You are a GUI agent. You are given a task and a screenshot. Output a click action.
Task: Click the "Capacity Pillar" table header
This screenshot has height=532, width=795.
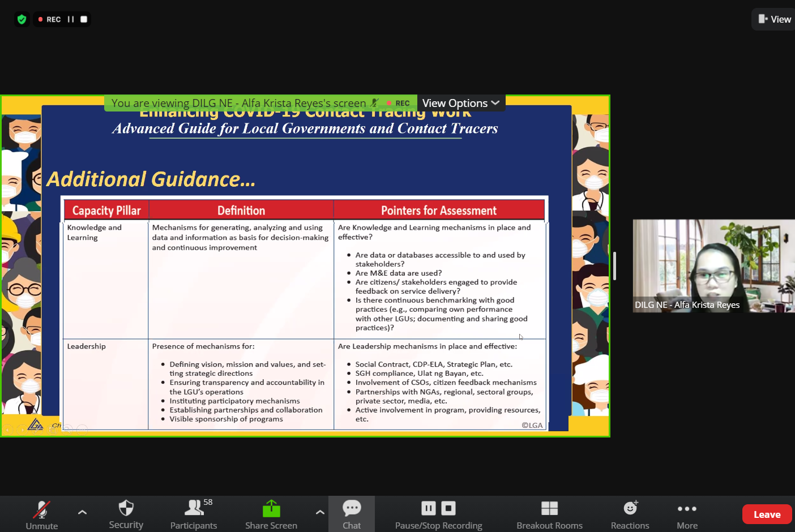[106, 211]
